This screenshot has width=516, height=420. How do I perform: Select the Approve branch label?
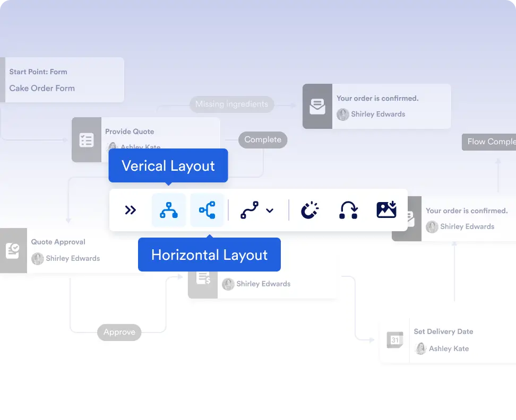pos(119,332)
